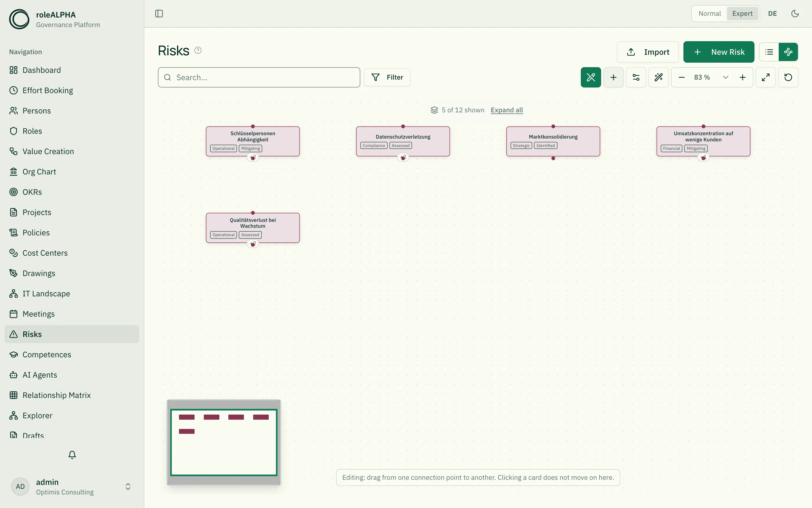Zoom out with the minus button

tap(681, 77)
